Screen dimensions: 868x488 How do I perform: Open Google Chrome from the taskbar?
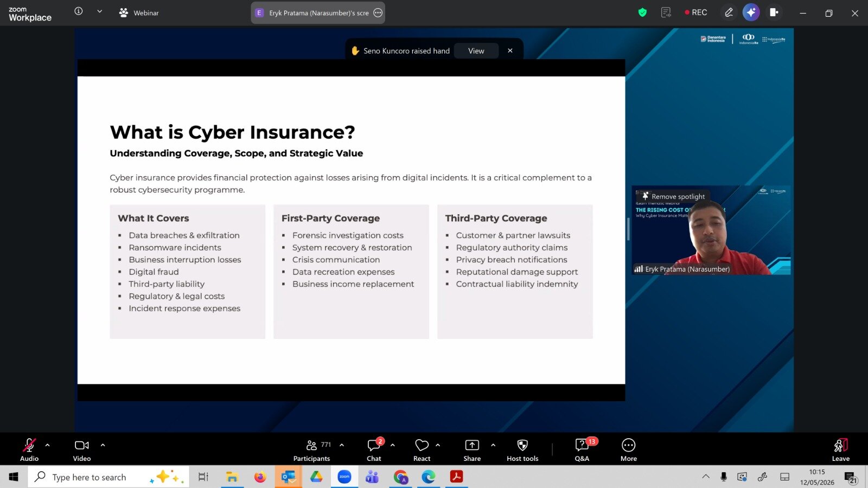(401, 477)
